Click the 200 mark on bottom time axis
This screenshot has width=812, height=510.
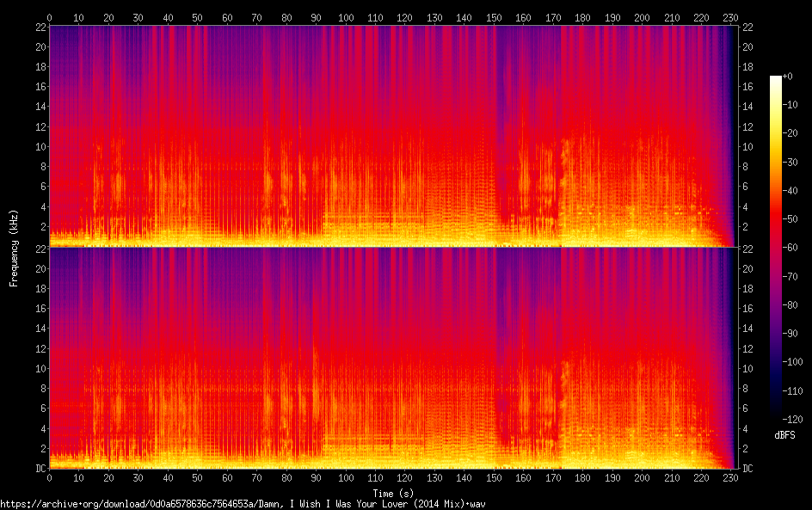coord(642,477)
